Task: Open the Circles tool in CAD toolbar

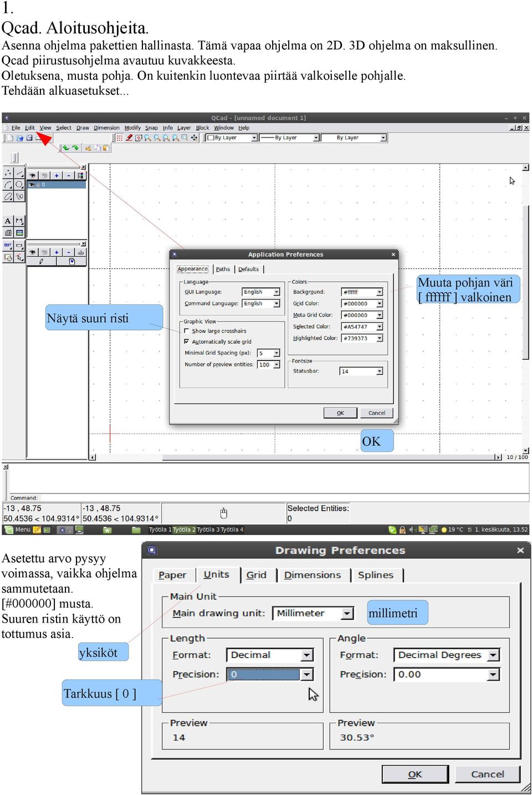Action: click(x=19, y=185)
